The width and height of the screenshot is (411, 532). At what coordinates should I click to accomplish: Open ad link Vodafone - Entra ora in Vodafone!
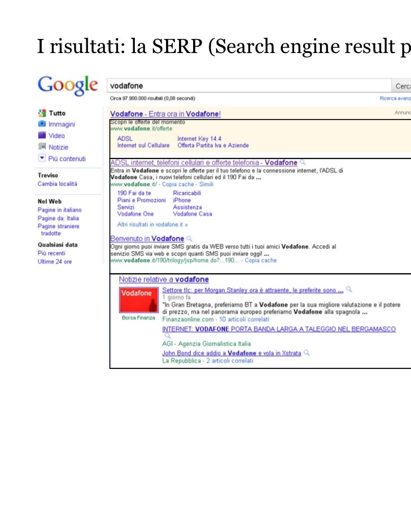tap(165, 113)
